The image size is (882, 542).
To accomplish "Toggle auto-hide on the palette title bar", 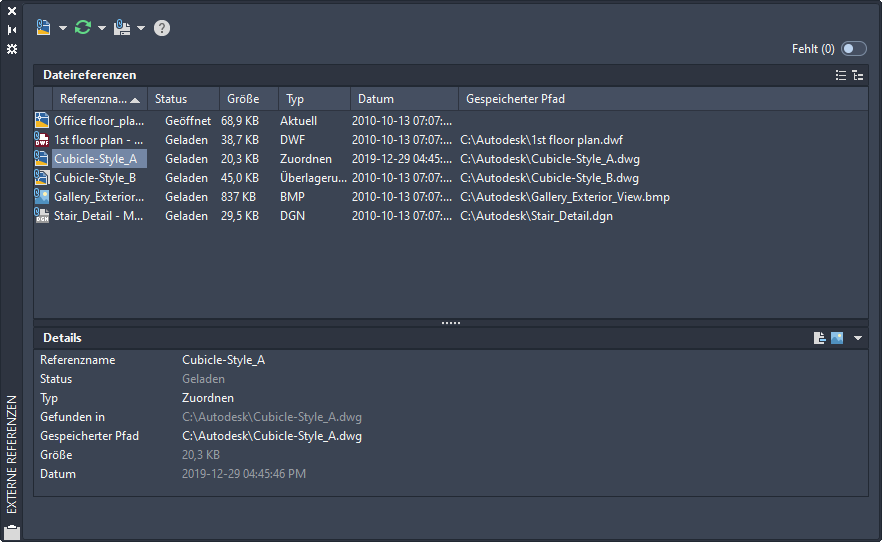I will pos(12,30).
